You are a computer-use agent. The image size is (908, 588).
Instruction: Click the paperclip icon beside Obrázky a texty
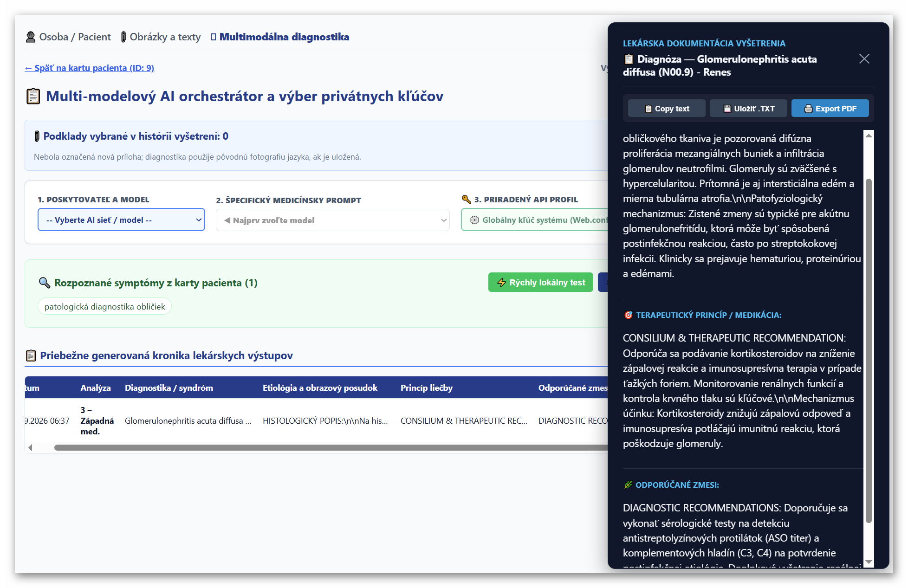coord(123,37)
